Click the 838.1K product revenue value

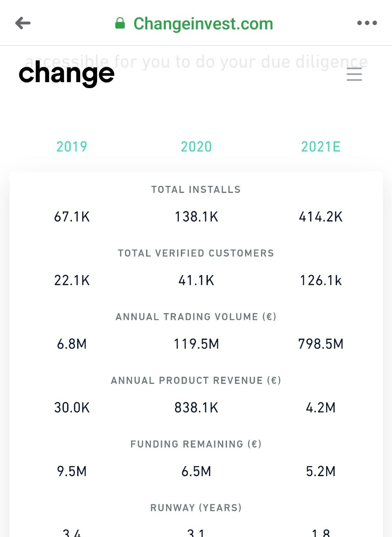tap(196, 408)
